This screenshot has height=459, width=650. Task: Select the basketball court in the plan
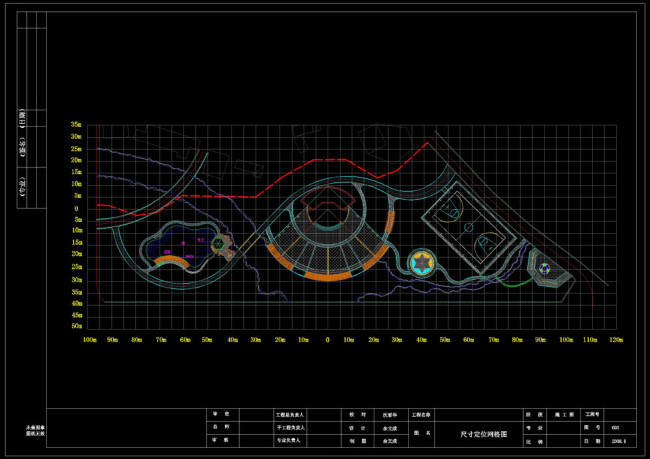[x=468, y=227]
